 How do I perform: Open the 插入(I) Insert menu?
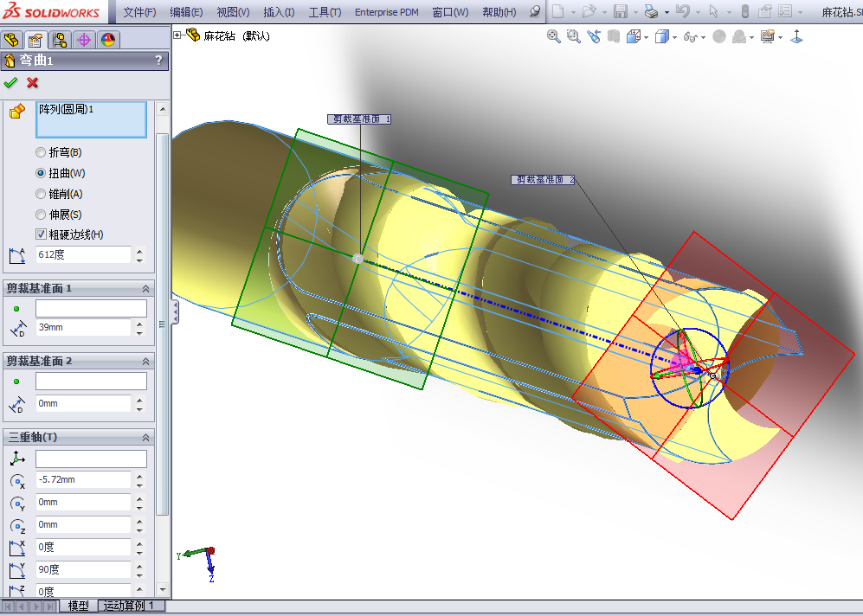pyautogui.click(x=278, y=12)
